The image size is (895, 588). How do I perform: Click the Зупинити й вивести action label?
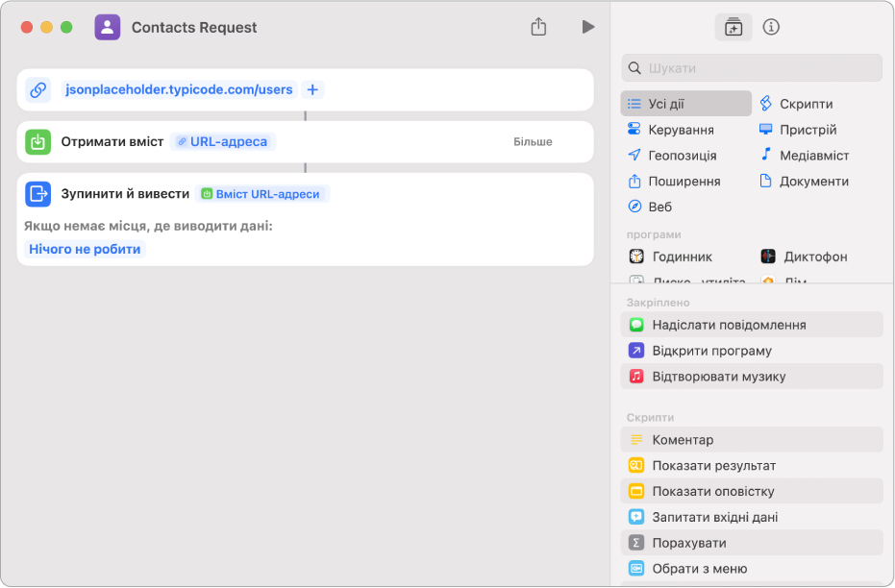[x=125, y=193]
